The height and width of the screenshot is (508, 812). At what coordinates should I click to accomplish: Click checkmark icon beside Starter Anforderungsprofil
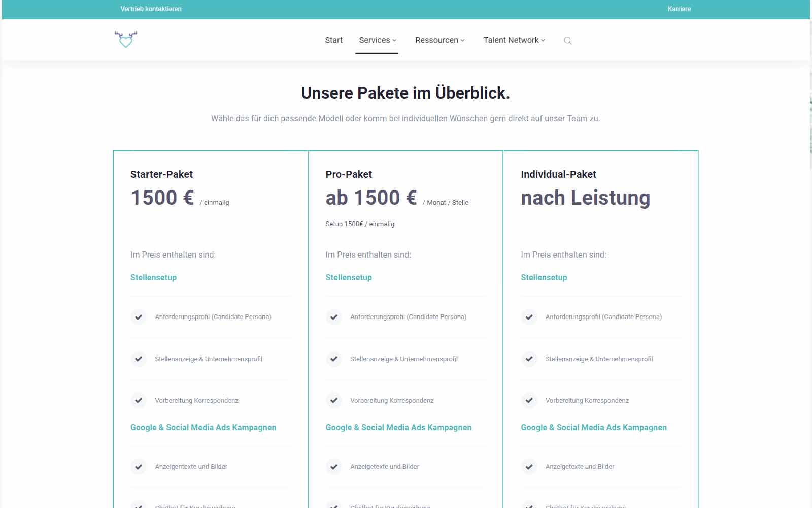139,317
